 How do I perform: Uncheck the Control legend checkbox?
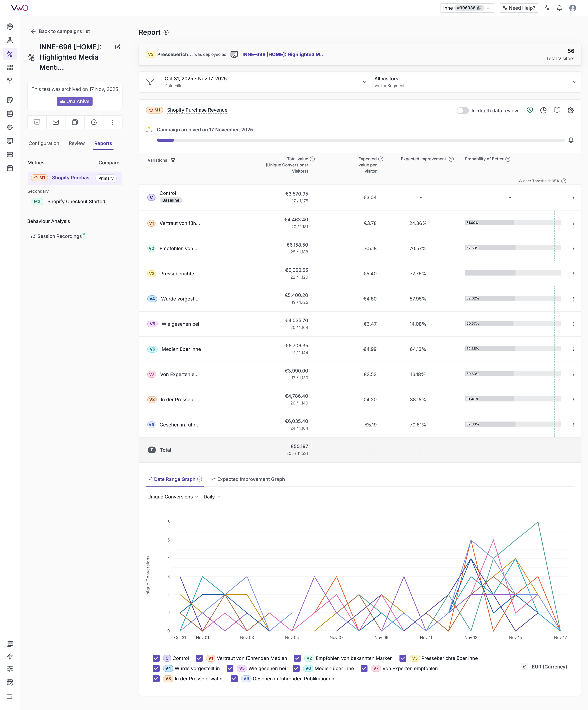(x=156, y=658)
